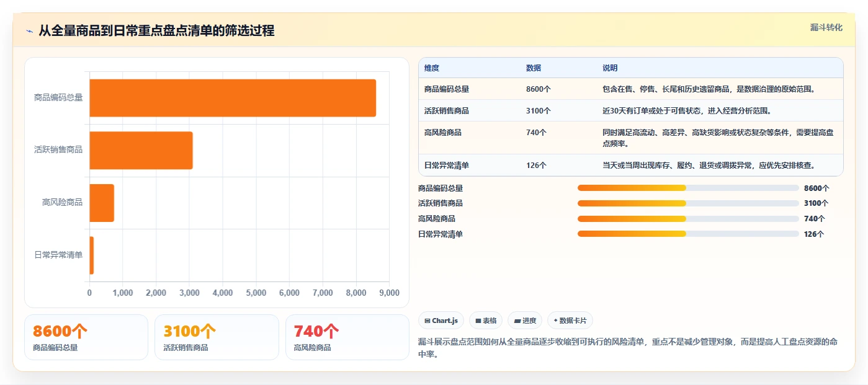Click the 高风险商品 progress bar

coord(688,218)
